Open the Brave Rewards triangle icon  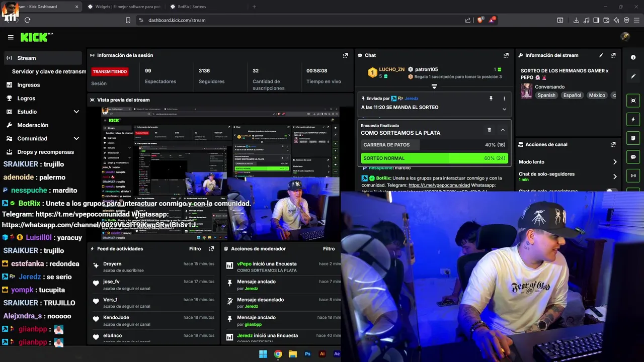[493, 20]
